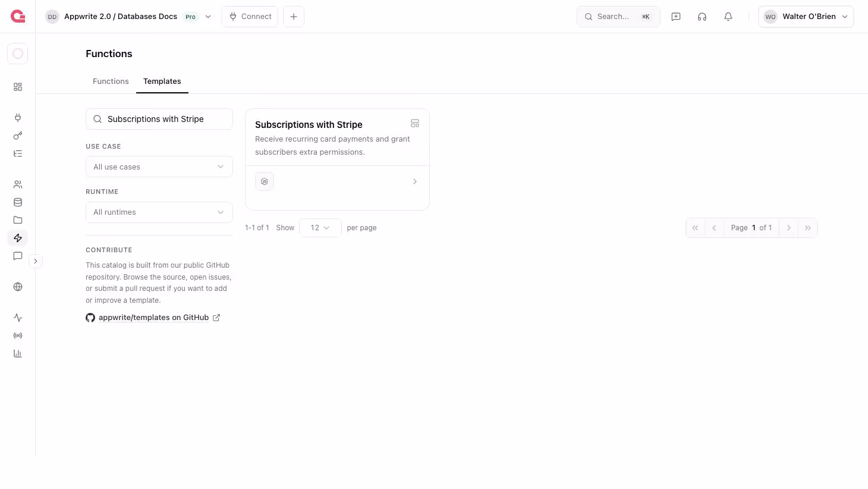
Task: Click the Appwrite logo
Action: point(18,16)
